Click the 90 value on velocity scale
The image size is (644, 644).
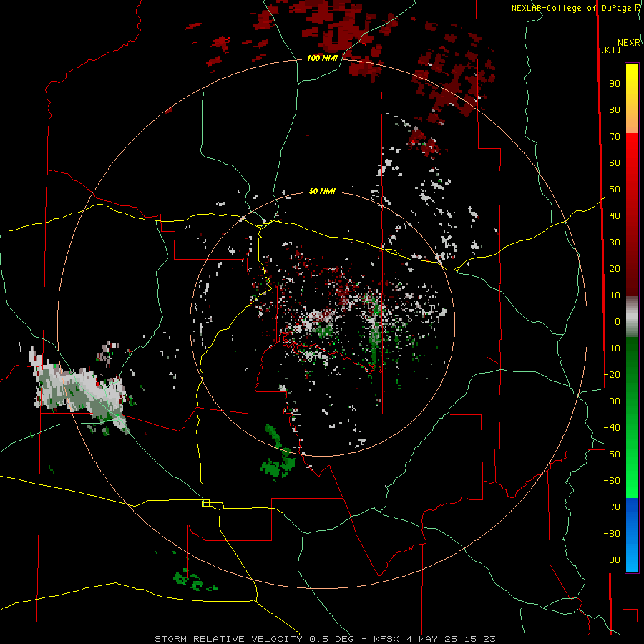click(x=615, y=84)
